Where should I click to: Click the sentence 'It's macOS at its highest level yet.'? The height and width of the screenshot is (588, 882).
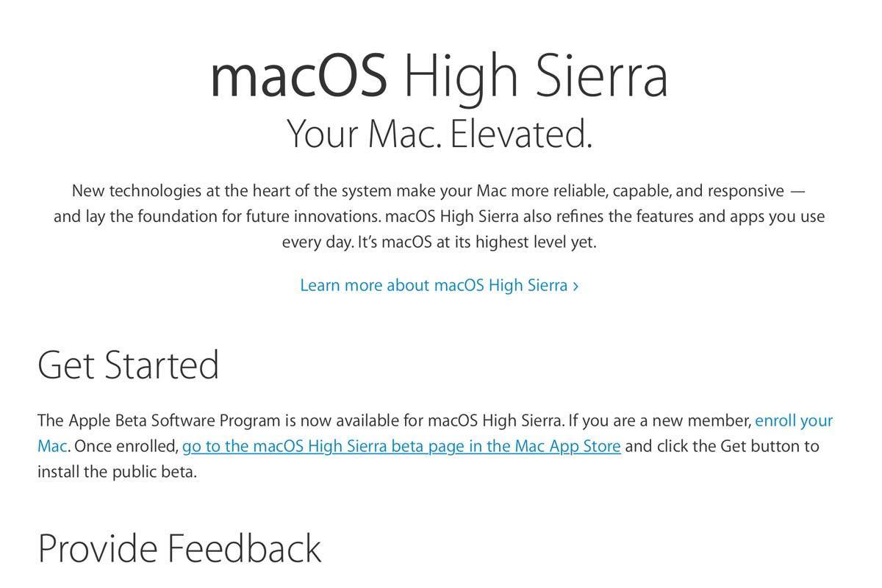pos(477,242)
